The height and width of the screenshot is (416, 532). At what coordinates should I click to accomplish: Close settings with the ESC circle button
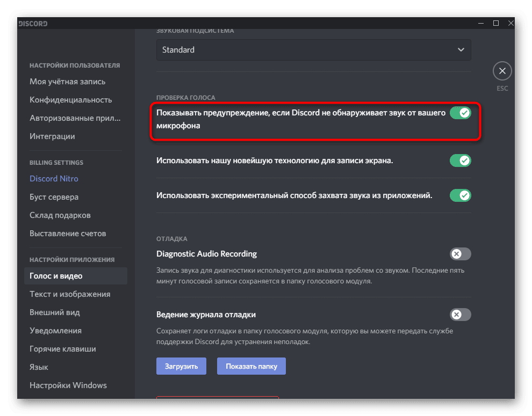click(x=502, y=71)
